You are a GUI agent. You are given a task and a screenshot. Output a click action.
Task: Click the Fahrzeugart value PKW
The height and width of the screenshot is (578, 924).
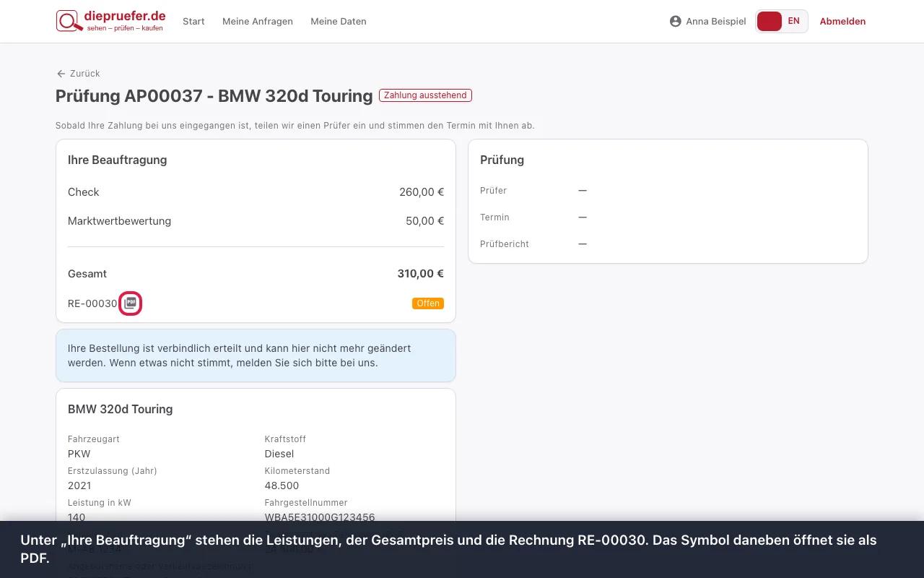click(79, 454)
